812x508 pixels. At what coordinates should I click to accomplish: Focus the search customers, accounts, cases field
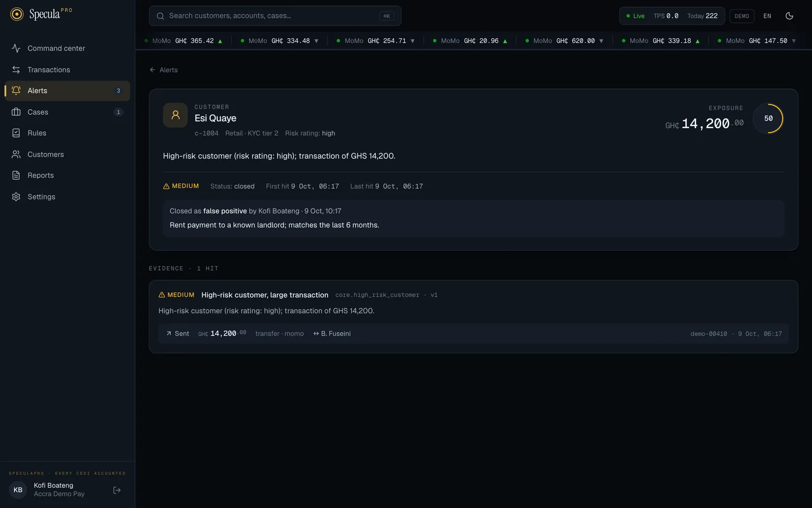[x=275, y=16]
